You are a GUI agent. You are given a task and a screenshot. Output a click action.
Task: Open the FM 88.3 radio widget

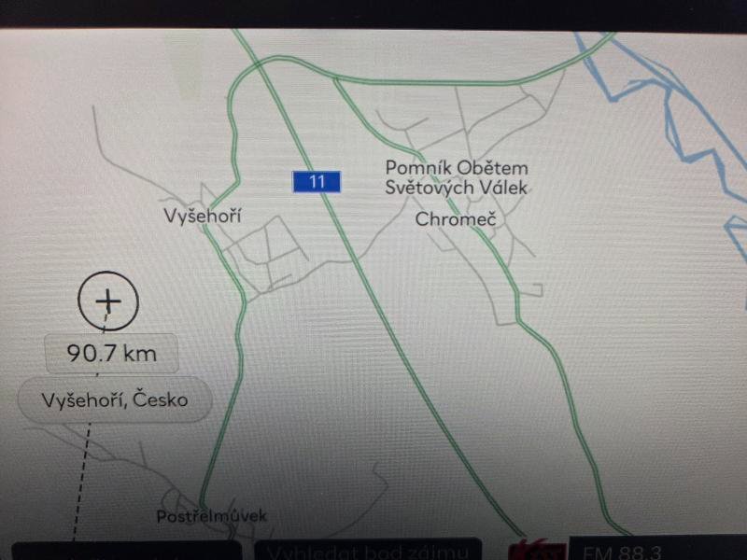point(657,549)
